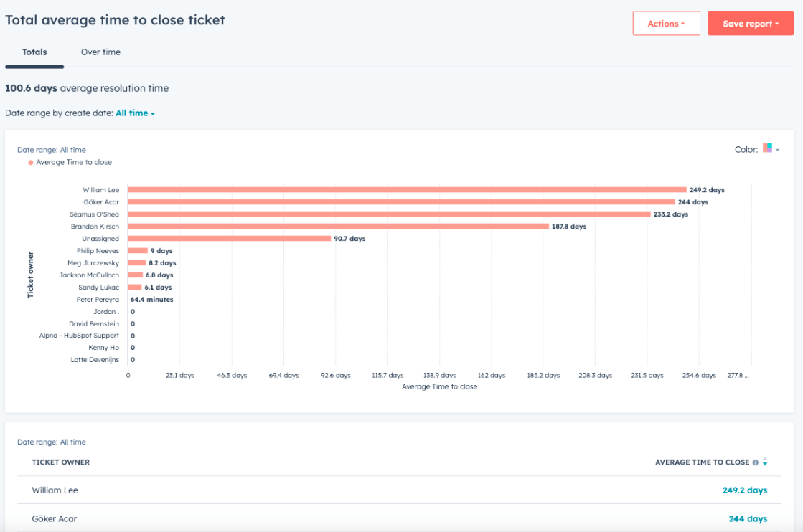Open the 249.2 days link for William Lee
The width and height of the screenshot is (803, 532).
(x=745, y=490)
